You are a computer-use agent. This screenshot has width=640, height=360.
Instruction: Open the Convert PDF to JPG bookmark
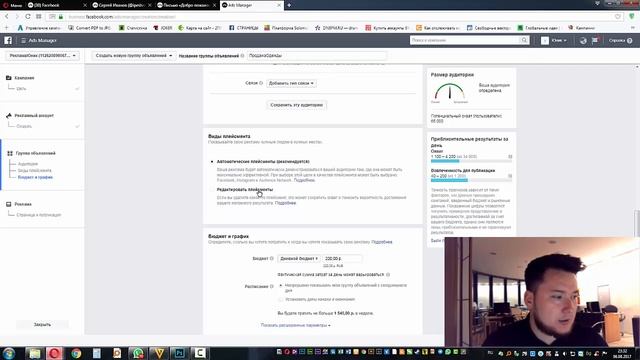(x=89, y=28)
